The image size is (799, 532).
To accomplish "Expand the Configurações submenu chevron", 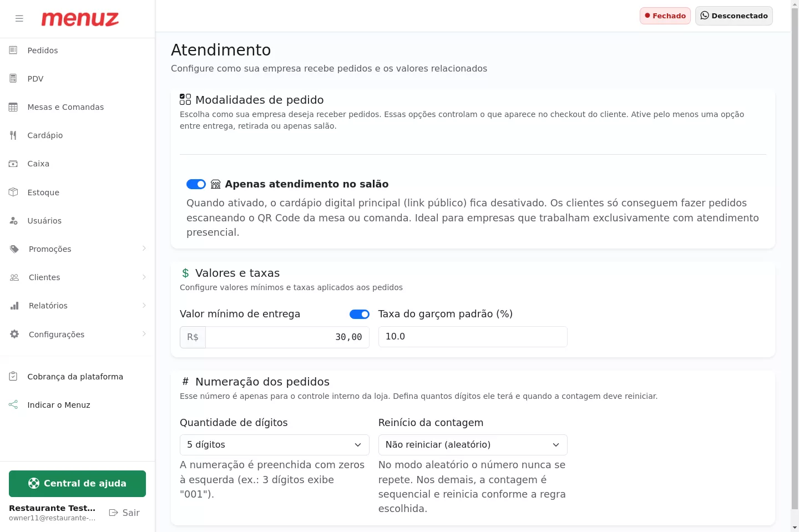I will (144, 334).
